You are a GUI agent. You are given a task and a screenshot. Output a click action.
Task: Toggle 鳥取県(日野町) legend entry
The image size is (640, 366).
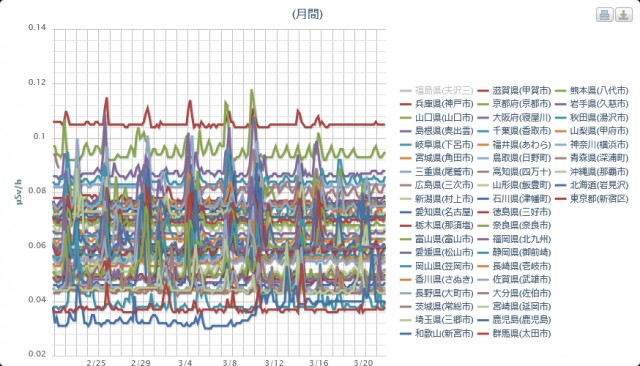[514, 158]
